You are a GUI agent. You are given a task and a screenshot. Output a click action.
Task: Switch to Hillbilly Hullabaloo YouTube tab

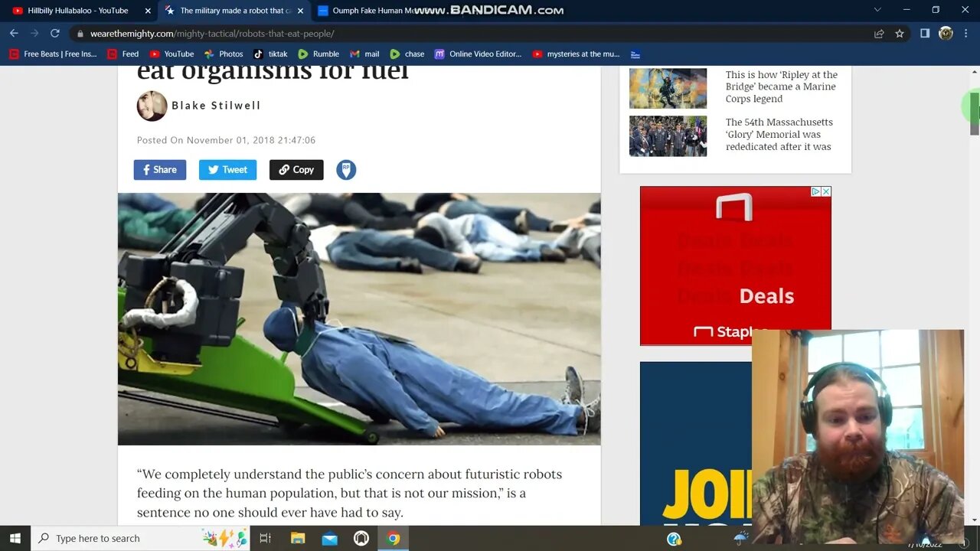coord(77,11)
